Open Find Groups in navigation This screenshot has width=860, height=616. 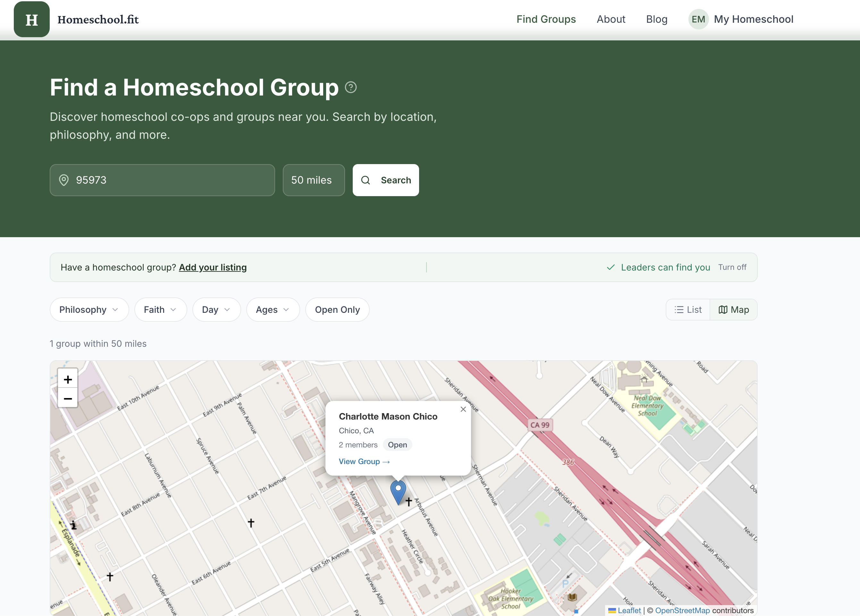546,19
